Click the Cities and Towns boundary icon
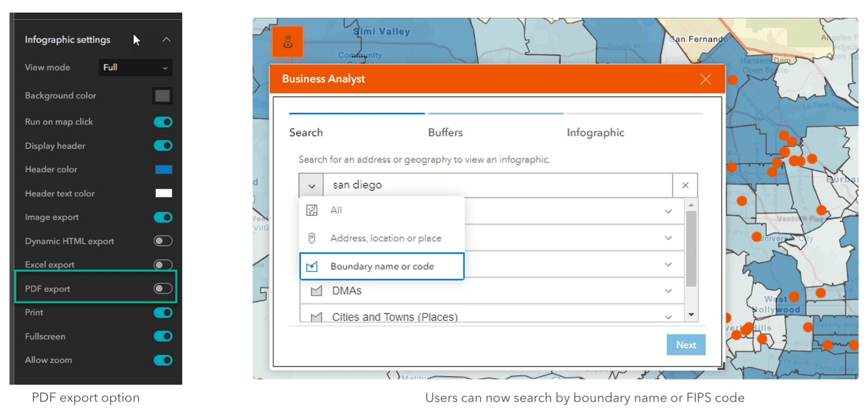The image size is (868, 413). pos(316,317)
